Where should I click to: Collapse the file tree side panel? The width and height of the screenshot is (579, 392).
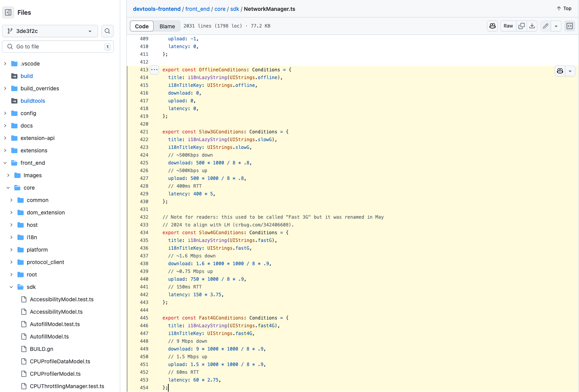click(8, 12)
